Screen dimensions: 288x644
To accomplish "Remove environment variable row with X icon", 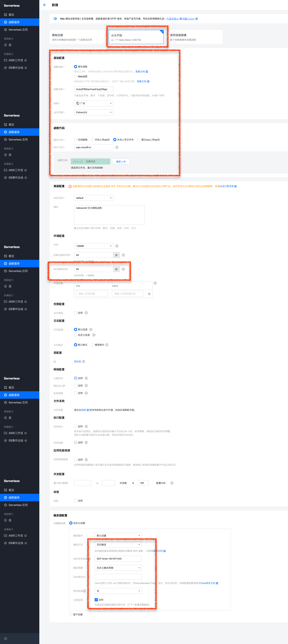I will point(149,294).
